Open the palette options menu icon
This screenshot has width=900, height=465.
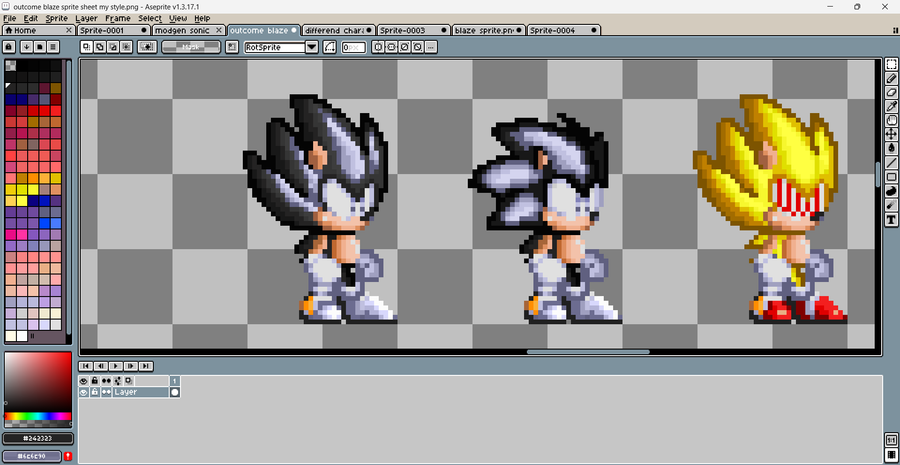(53, 47)
